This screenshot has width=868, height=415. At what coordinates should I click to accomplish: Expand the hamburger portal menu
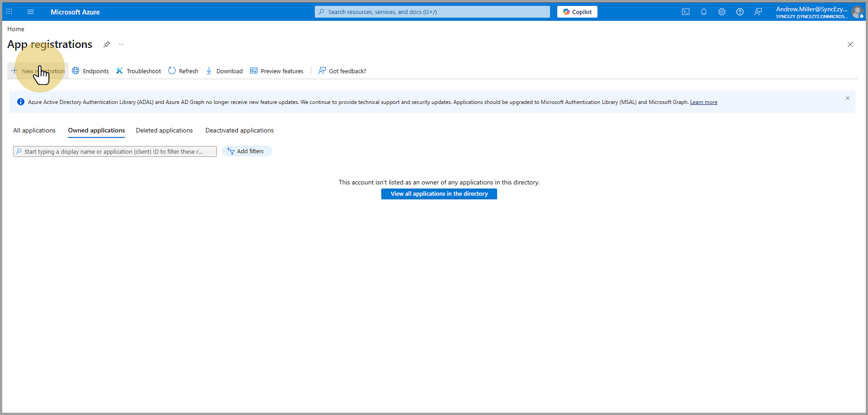[31, 12]
